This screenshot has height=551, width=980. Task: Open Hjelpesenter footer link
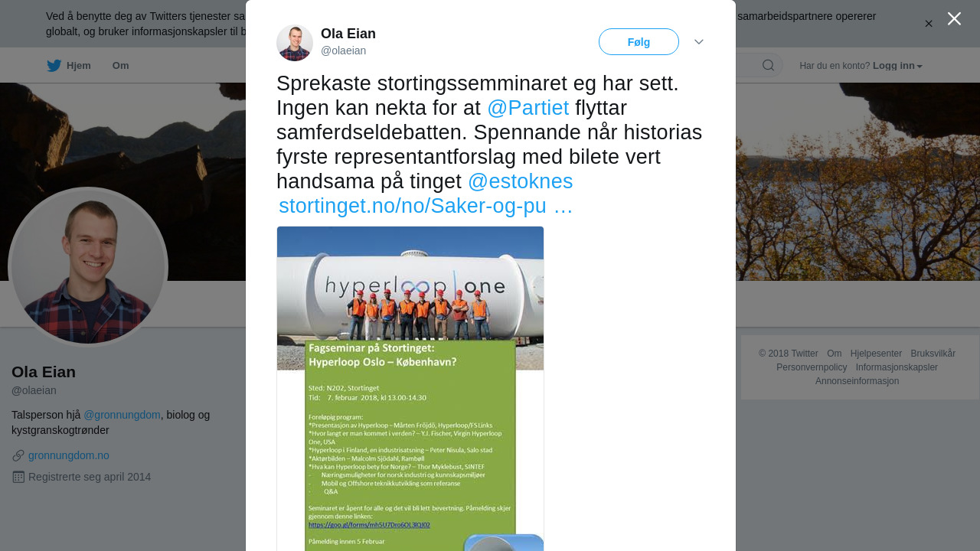(x=876, y=354)
